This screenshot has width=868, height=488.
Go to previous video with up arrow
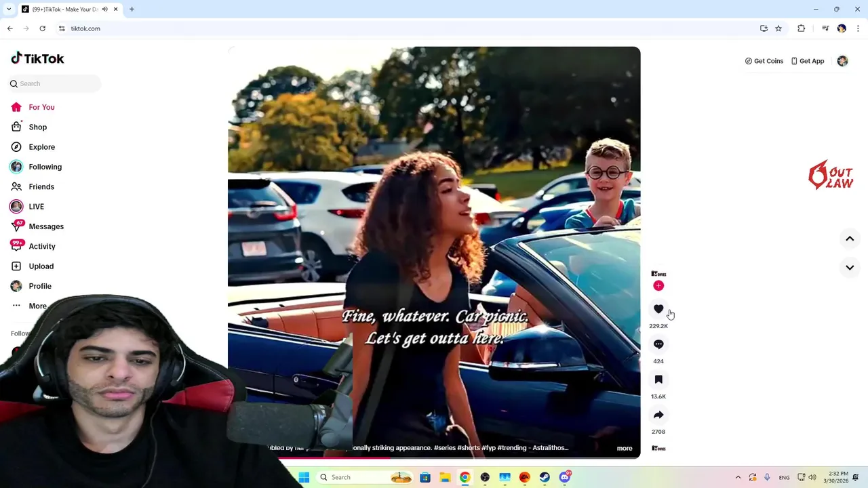coord(850,239)
